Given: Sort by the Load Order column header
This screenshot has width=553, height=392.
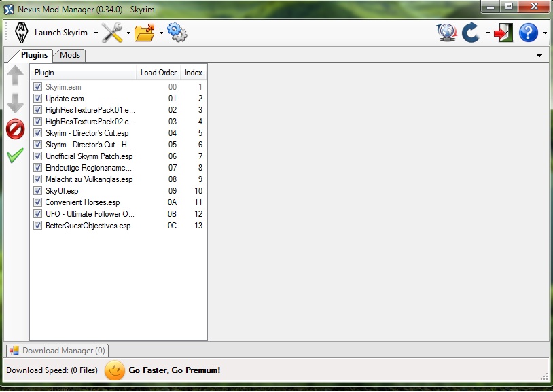Looking at the screenshot, I should pos(158,73).
